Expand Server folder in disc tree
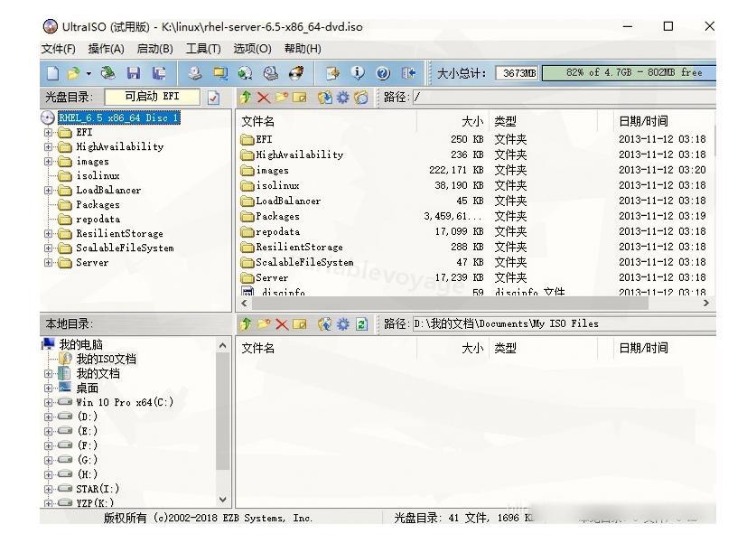The height and width of the screenshot is (543, 756). (x=48, y=263)
